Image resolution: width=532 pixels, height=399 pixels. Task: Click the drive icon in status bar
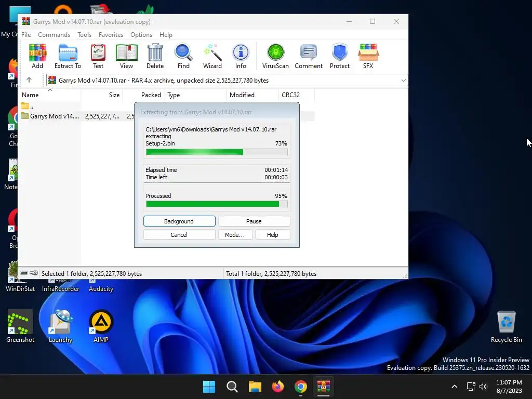[x=24, y=273]
